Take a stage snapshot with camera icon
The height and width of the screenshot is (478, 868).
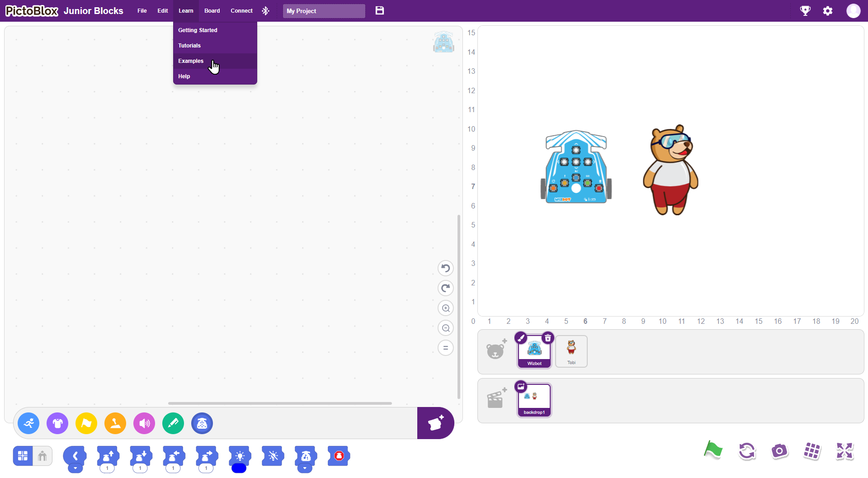779,451
